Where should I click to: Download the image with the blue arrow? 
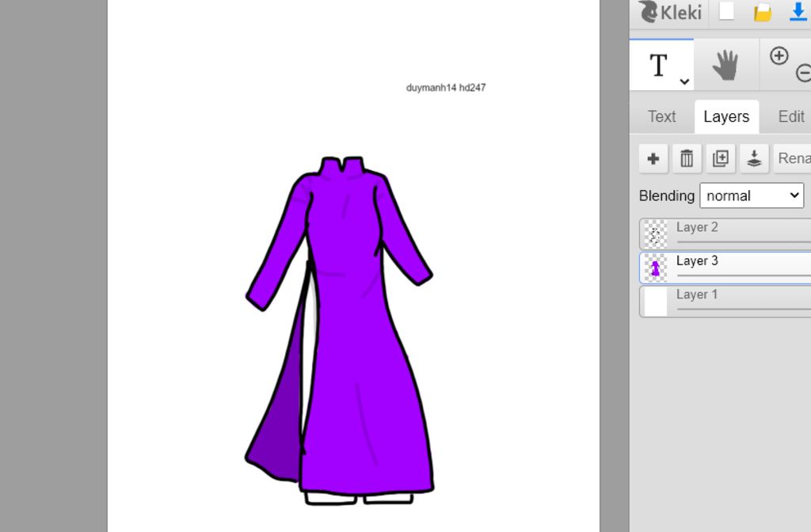[x=798, y=11]
